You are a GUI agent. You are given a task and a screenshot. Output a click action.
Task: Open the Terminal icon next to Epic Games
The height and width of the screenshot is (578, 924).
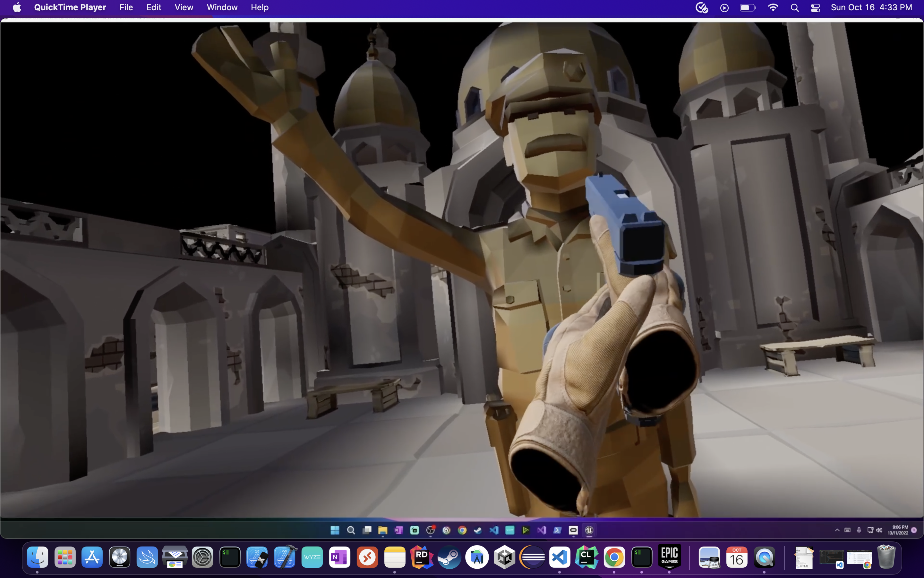pos(642,556)
